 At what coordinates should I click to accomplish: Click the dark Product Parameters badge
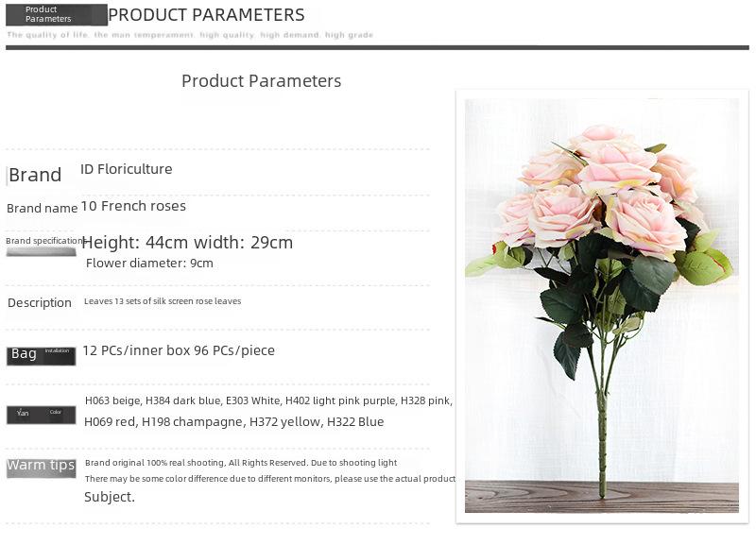coord(57,15)
